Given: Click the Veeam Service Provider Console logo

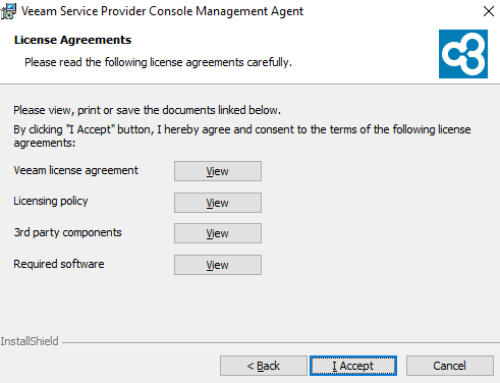Looking at the screenshot, I should pyautogui.click(x=463, y=54).
